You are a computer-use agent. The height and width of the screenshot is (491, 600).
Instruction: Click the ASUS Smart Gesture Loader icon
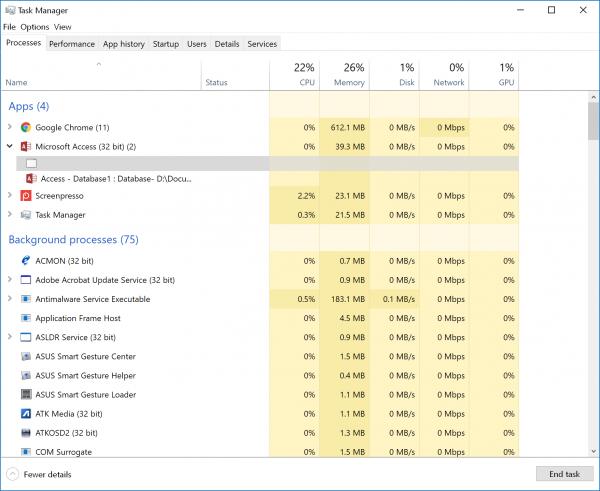pos(26,395)
